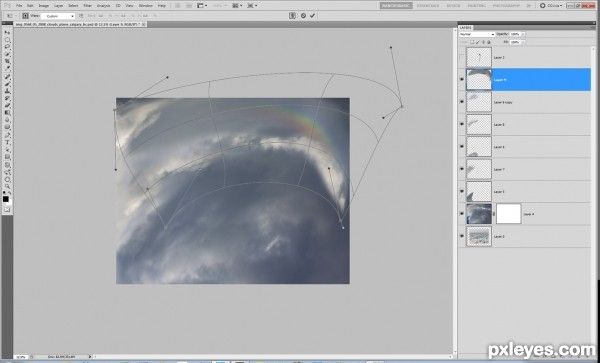
Task: Open the Filter menu
Action: click(88, 6)
